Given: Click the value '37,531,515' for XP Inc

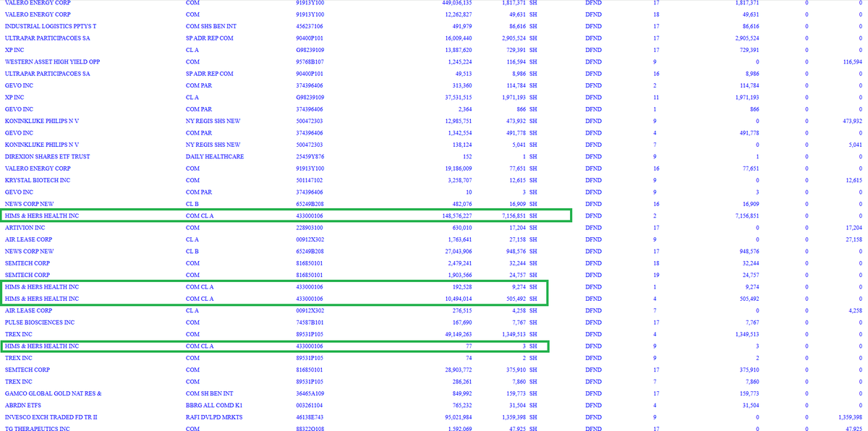Looking at the screenshot, I should 457,97.
